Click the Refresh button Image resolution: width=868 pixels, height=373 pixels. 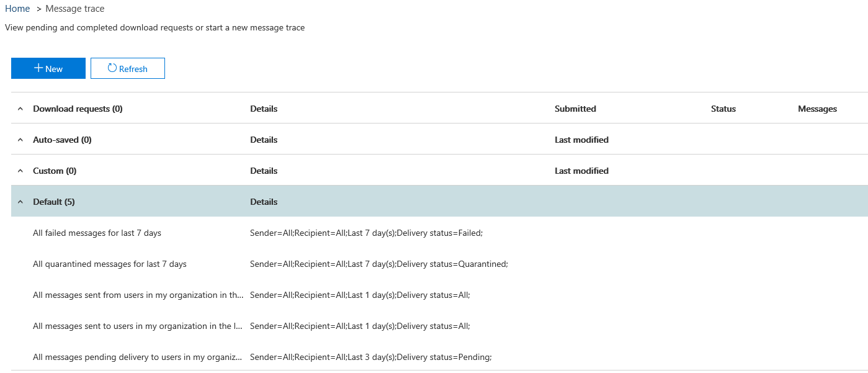(x=128, y=68)
